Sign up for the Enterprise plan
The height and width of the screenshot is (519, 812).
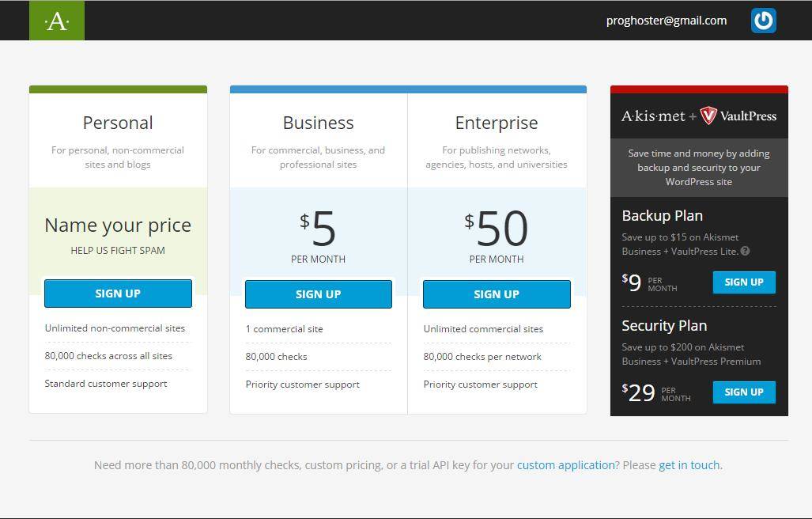[497, 294]
